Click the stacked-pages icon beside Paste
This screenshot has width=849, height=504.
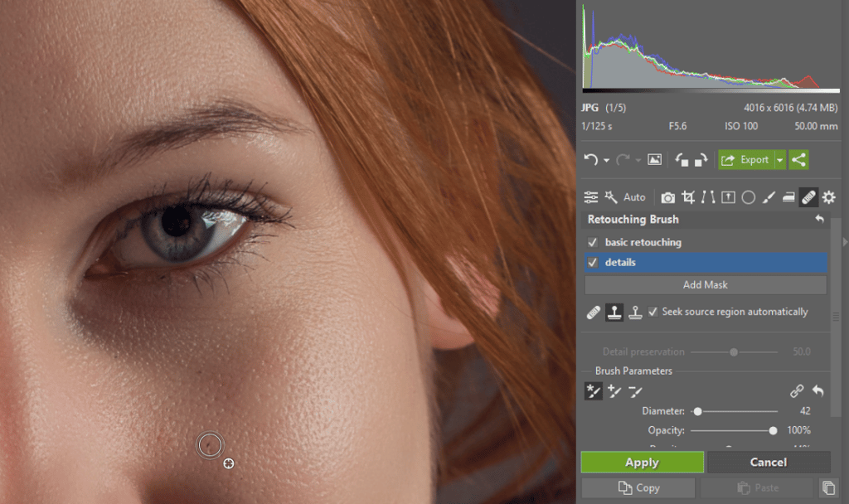tap(828, 487)
